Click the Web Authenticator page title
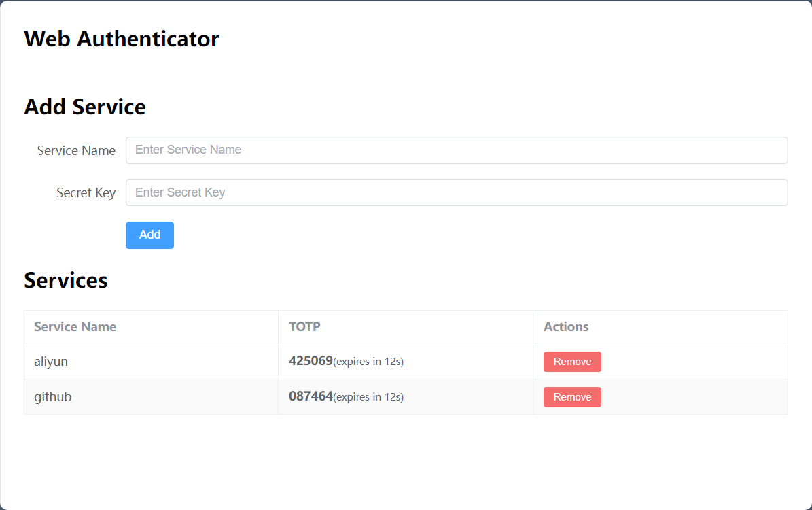 tap(122, 39)
